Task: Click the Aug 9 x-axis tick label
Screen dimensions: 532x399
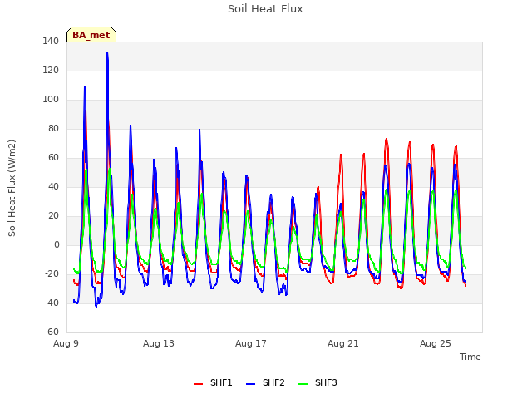Action: pyautogui.click(x=66, y=343)
